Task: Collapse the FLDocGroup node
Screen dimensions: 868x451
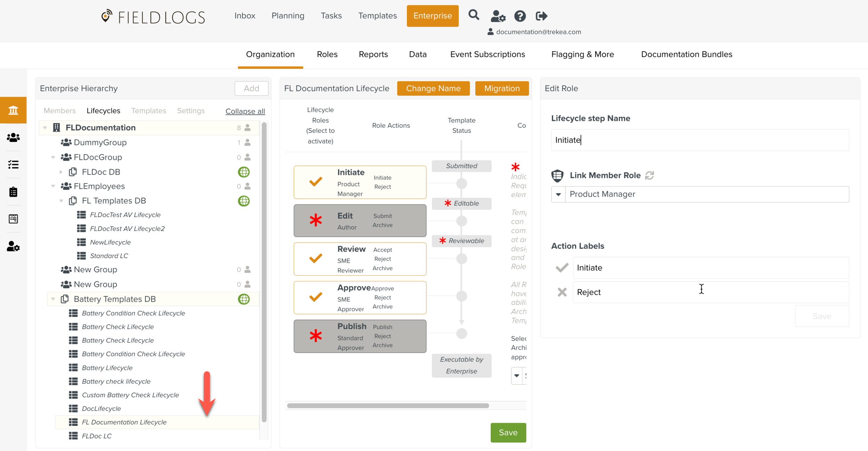Action: point(53,157)
